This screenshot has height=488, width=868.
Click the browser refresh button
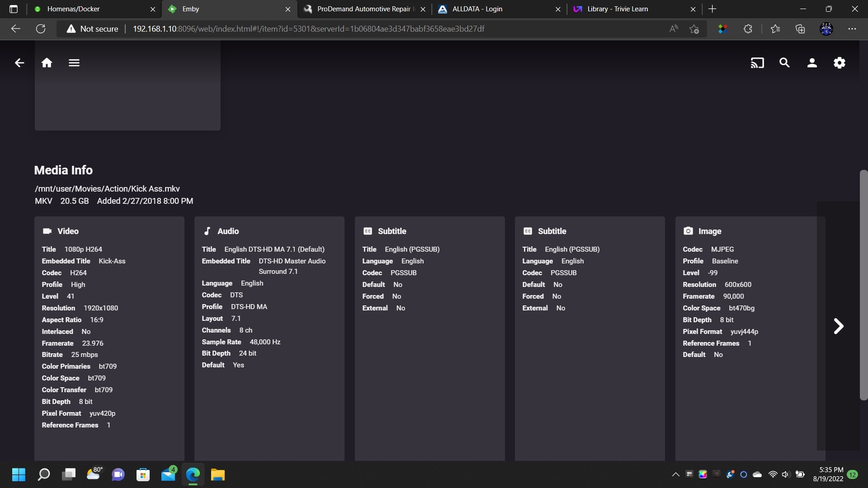[x=41, y=29]
